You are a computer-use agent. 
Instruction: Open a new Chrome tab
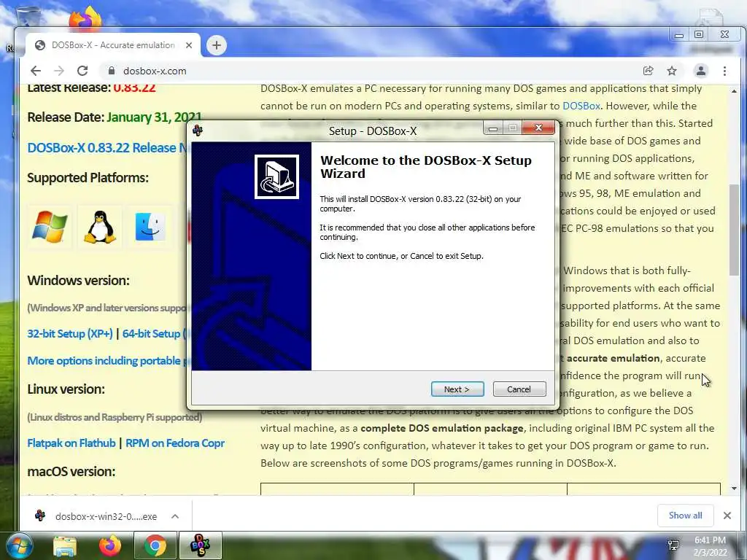click(216, 45)
